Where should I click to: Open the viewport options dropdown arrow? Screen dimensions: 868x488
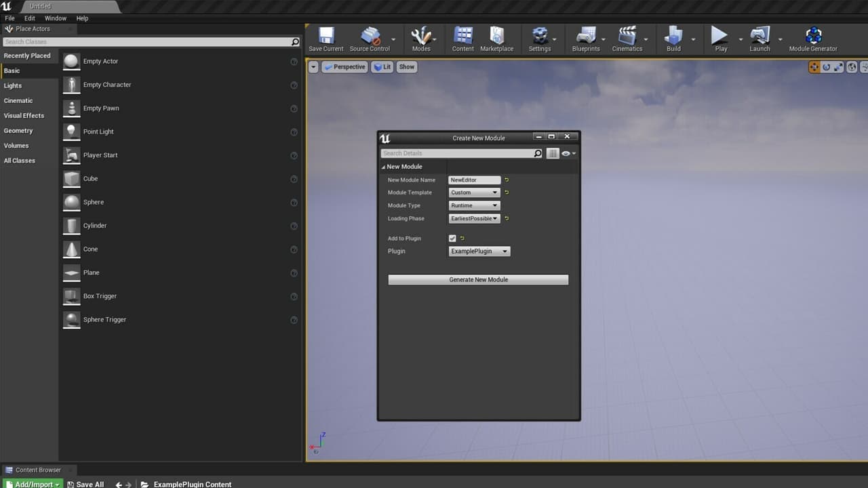[313, 67]
